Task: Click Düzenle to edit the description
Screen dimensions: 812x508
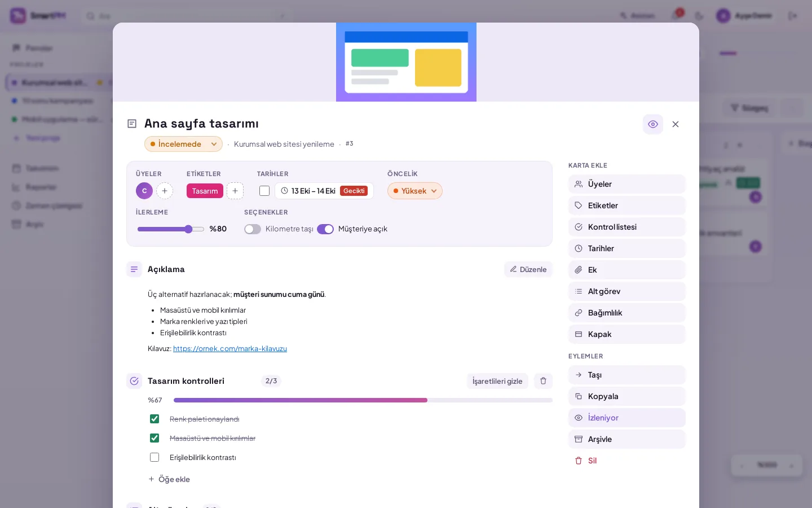Action: (528, 269)
